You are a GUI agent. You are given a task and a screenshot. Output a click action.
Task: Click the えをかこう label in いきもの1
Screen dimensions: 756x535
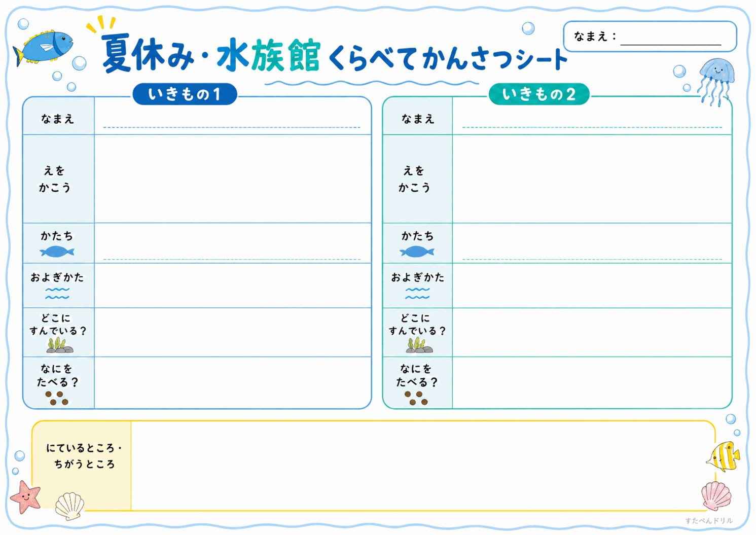55,179
